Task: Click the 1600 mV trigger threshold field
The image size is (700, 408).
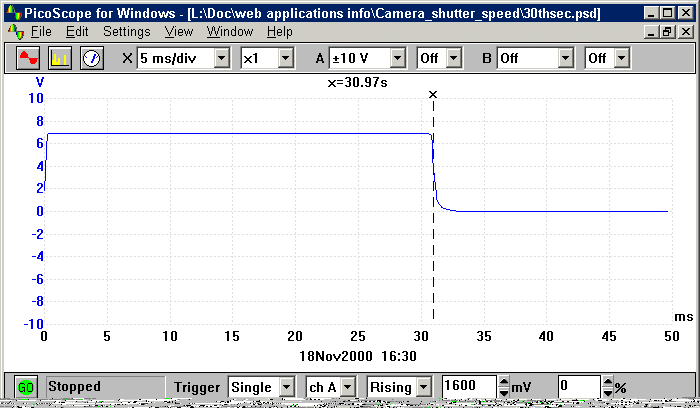Action: click(x=467, y=386)
